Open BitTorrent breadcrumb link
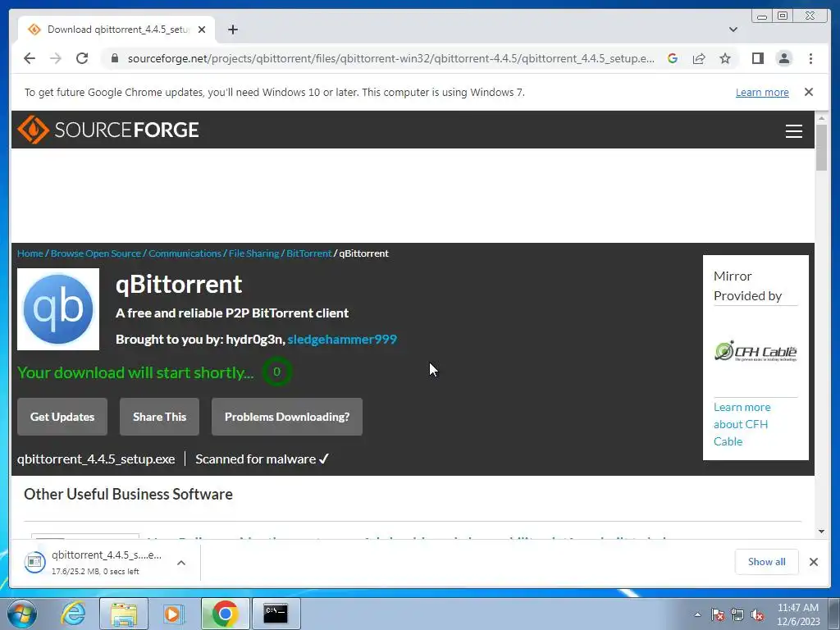This screenshot has height=630, width=840. point(309,253)
